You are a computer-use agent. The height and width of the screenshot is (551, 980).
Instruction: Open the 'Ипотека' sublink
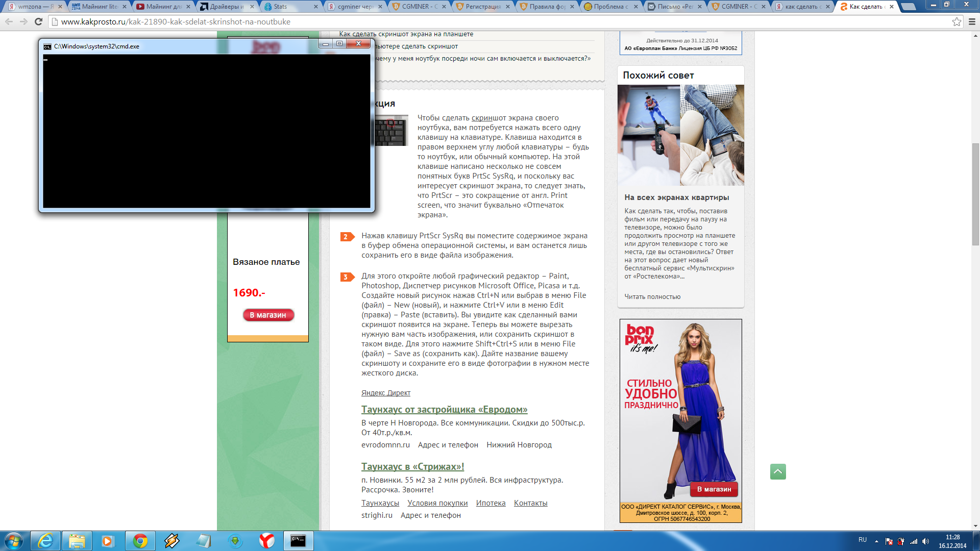[491, 503]
